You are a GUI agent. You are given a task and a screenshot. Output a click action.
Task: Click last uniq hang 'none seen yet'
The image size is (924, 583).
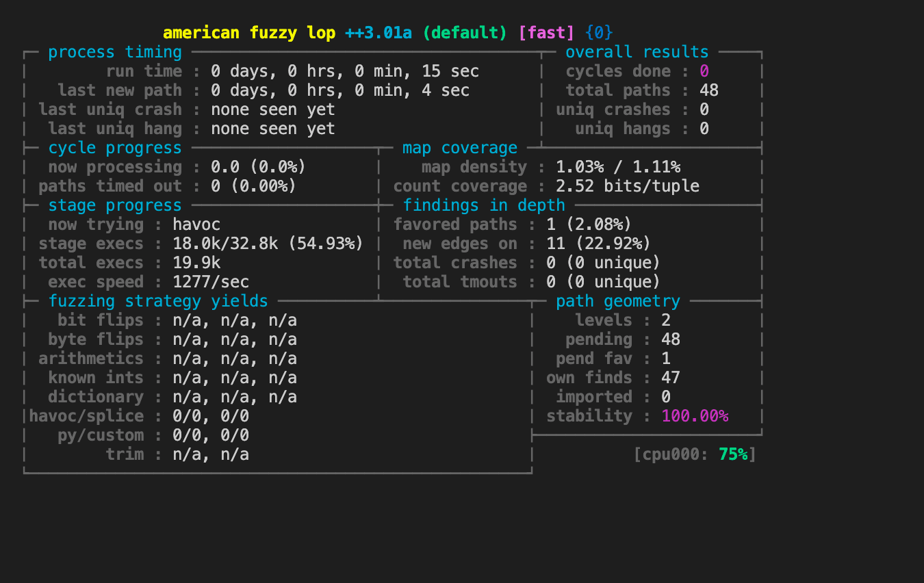point(273,129)
